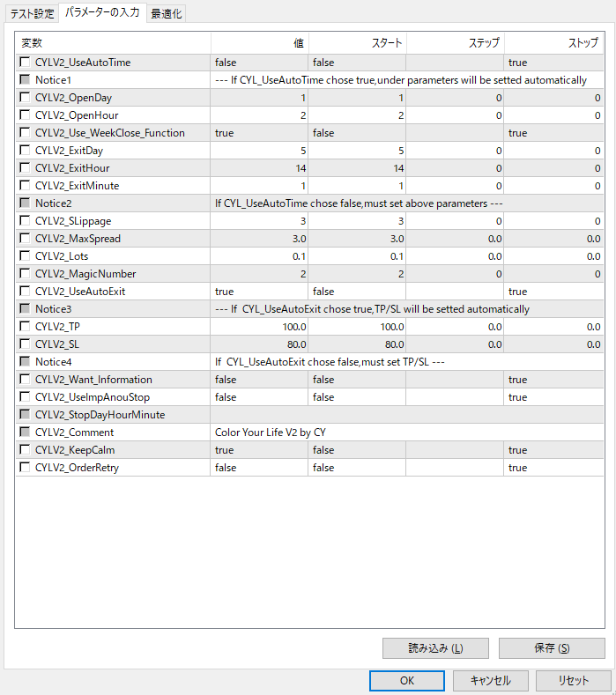Screen dimensions: 616x695
Task: Enable the CYLV2_UseAutoTime optimization checkbox
Action: [x=25, y=62]
